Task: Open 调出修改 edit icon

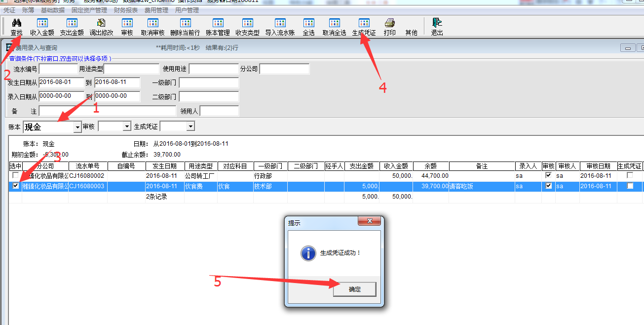Action: 101,23
